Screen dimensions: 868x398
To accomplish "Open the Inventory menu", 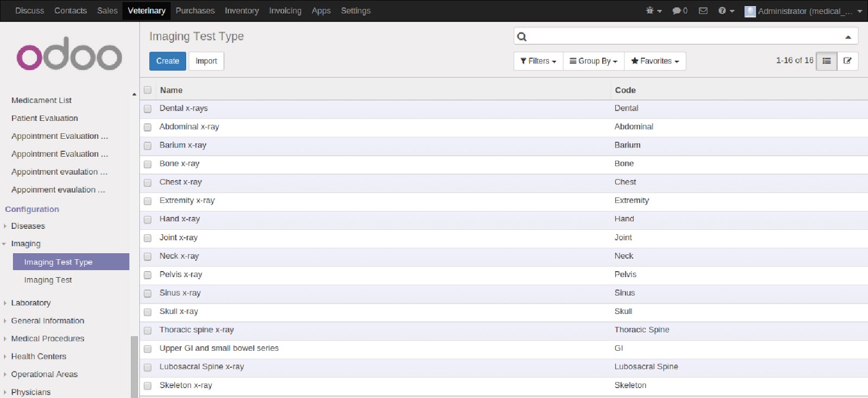I will [241, 11].
